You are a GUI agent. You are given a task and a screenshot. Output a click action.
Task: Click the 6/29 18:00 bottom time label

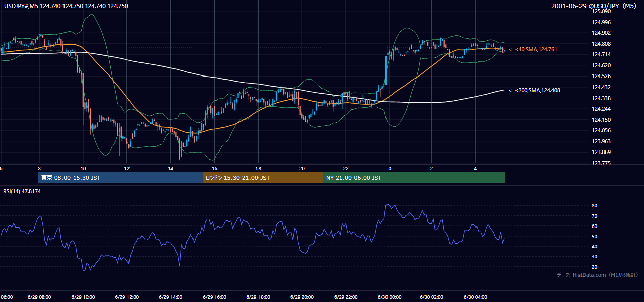(x=258, y=297)
